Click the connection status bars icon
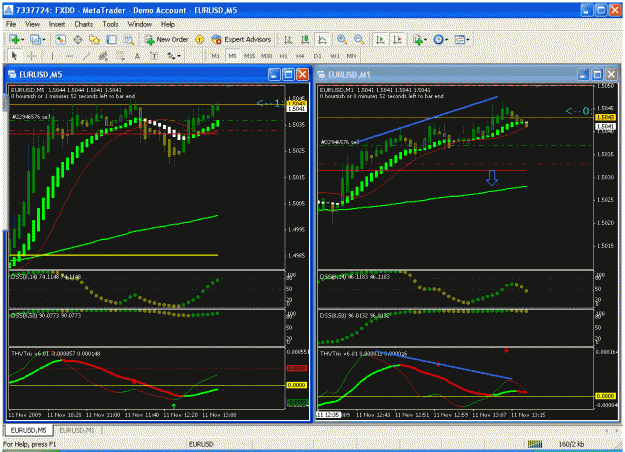625x452 pixels. tap(535, 444)
